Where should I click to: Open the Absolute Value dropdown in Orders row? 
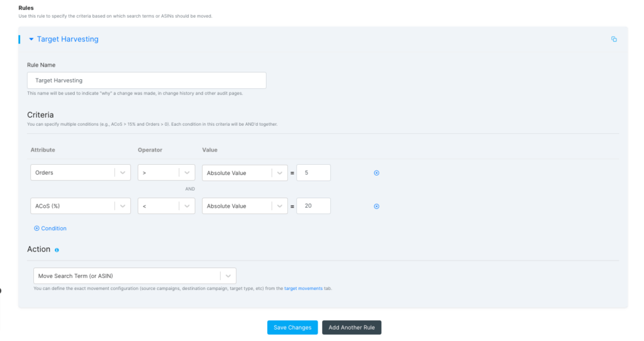(245, 173)
